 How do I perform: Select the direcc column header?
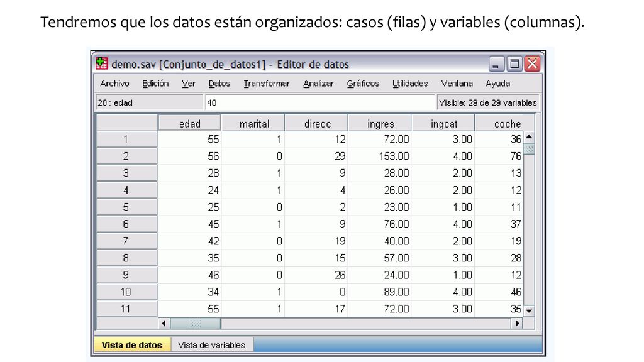(317, 124)
